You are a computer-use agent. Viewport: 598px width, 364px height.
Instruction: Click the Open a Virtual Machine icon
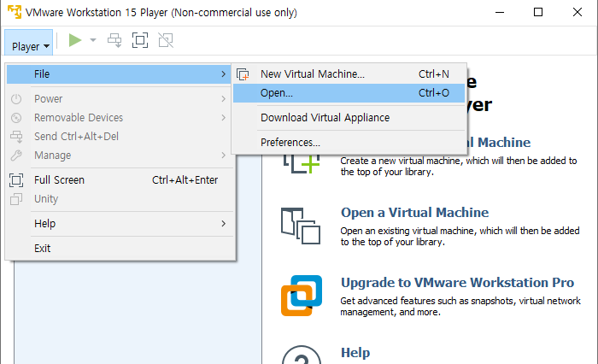[301, 226]
